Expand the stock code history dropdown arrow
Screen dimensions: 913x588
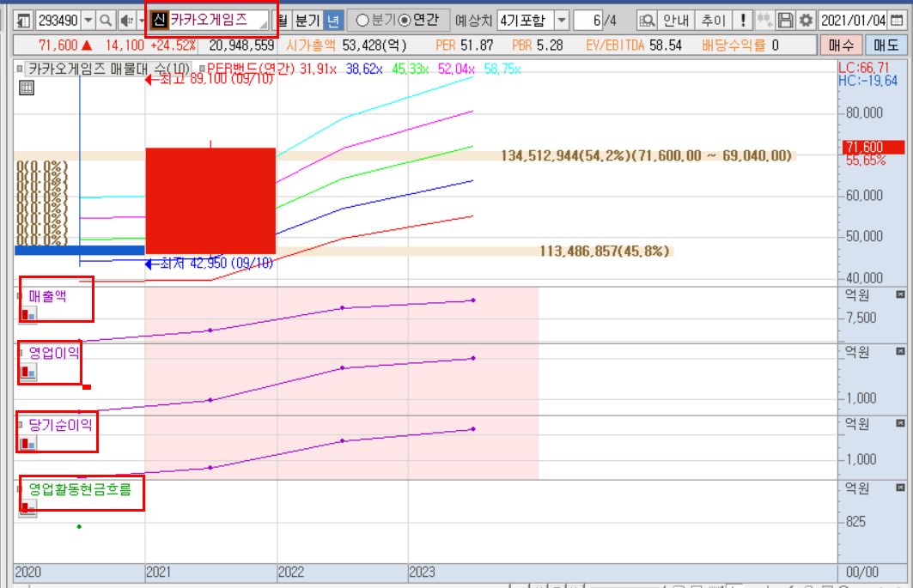(x=88, y=21)
